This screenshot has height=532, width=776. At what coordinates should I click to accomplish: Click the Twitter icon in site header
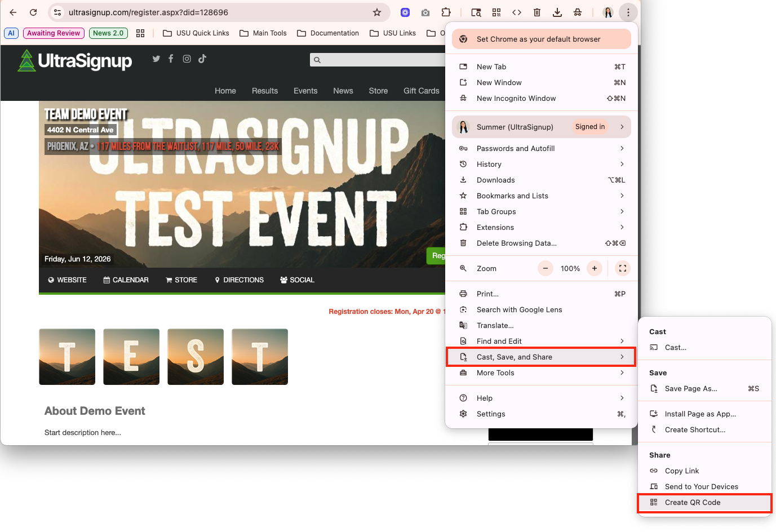(x=156, y=59)
